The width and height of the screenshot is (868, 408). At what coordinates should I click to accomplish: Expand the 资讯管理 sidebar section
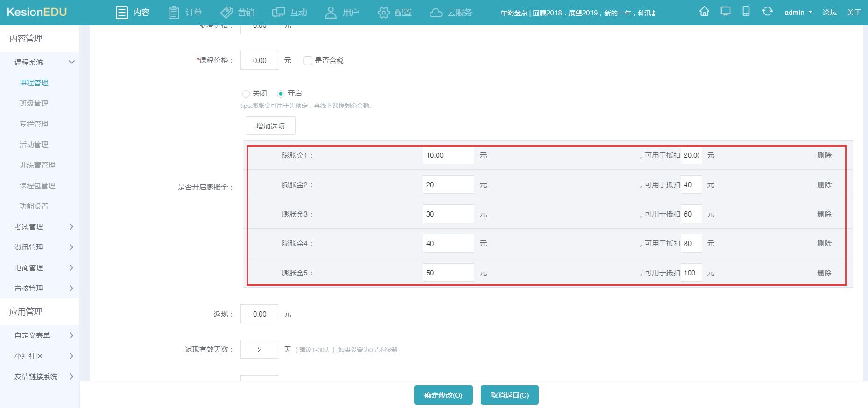tap(40, 247)
